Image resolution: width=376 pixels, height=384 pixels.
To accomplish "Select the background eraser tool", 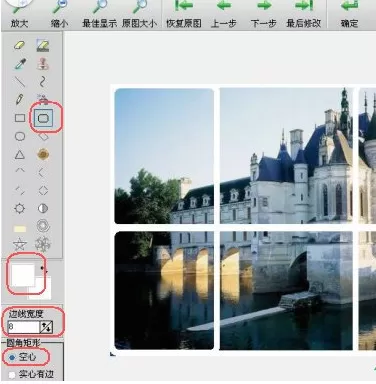I will pyautogui.click(x=43, y=46).
